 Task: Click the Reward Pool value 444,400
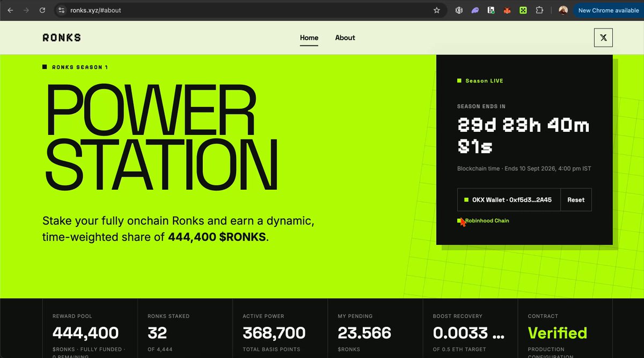click(x=86, y=333)
